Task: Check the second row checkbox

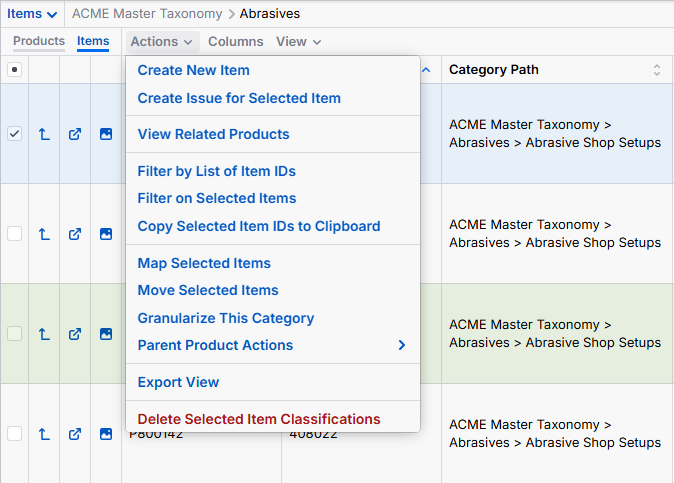Action: [x=15, y=234]
